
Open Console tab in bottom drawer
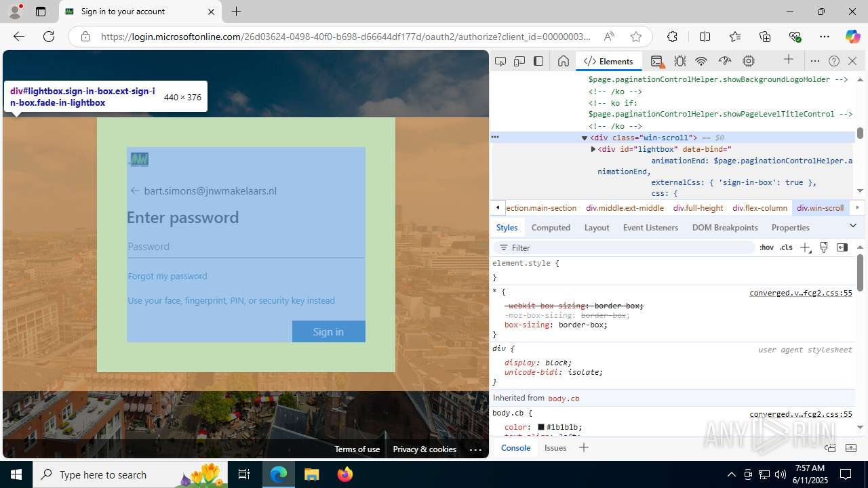(x=515, y=448)
